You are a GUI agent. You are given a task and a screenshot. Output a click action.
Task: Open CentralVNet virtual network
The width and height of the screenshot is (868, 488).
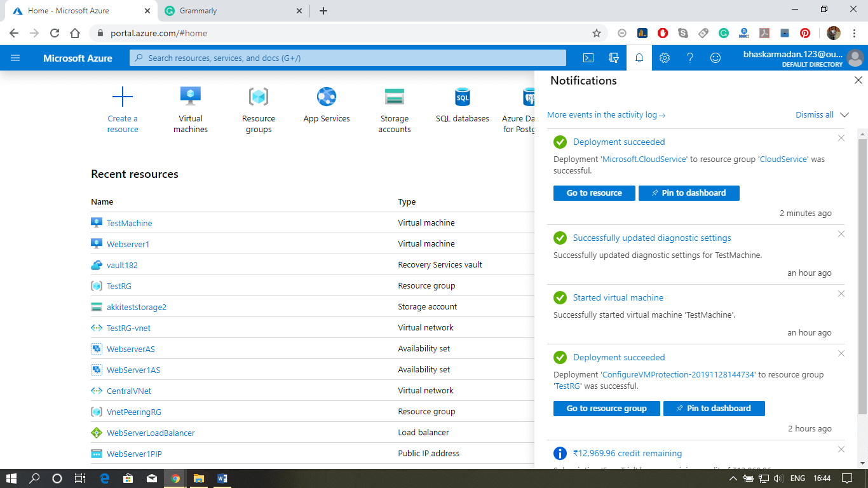pos(129,391)
